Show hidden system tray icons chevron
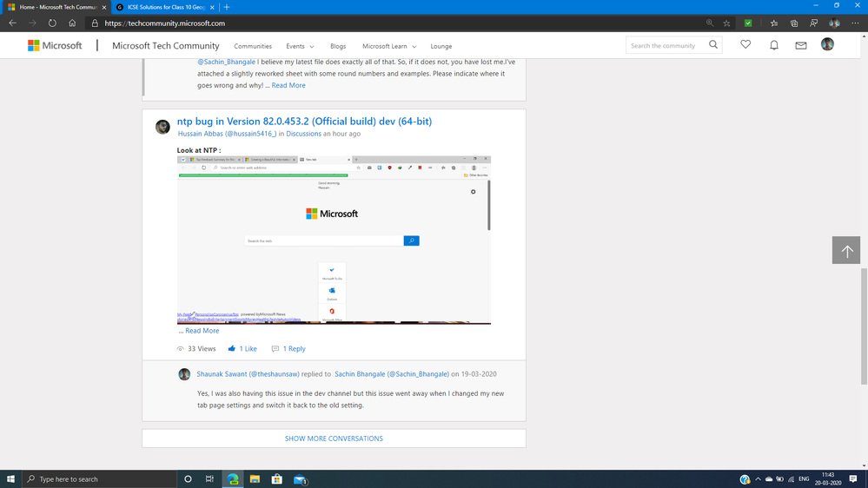The width and height of the screenshot is (868, 488). [x=758, y=479]
